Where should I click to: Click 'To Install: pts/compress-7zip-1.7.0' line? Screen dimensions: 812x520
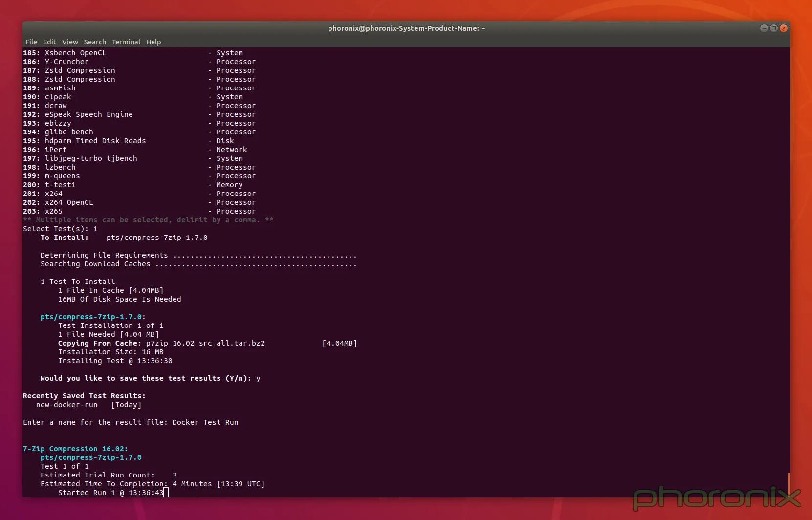(x=124, y=238)
